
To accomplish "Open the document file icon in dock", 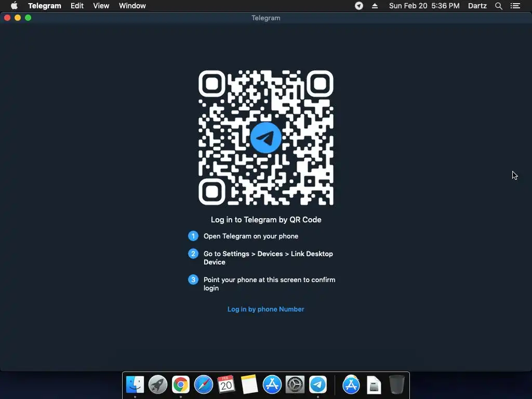I will pos(374,385).
